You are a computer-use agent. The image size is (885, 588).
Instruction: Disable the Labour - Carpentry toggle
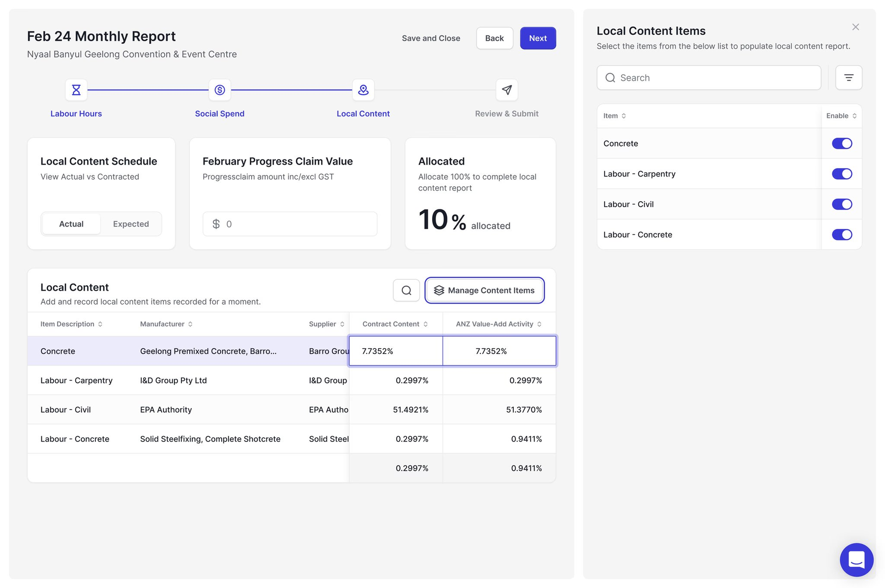[x=842, y=174]
